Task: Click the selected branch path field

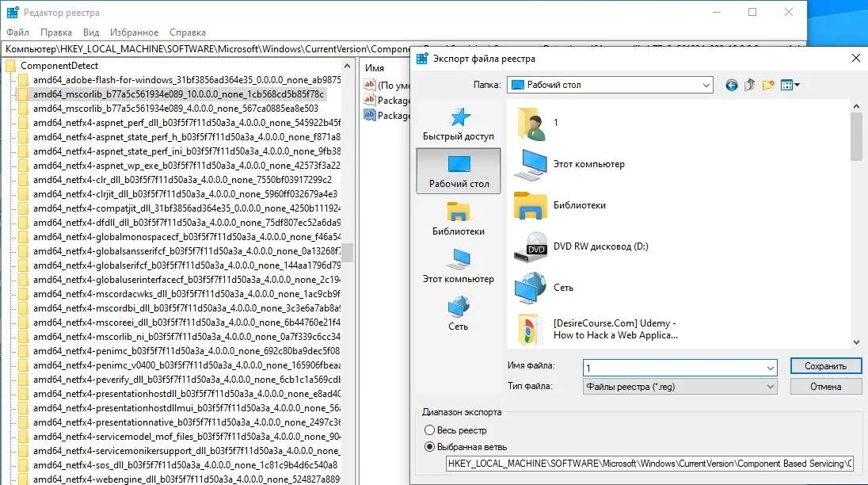Action: coord(649,463)
